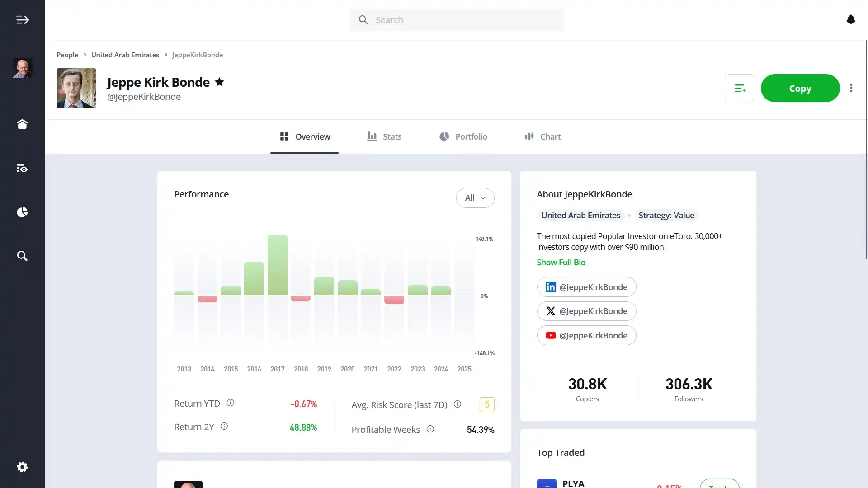Switch to the Stats tab

click(384, 136)
